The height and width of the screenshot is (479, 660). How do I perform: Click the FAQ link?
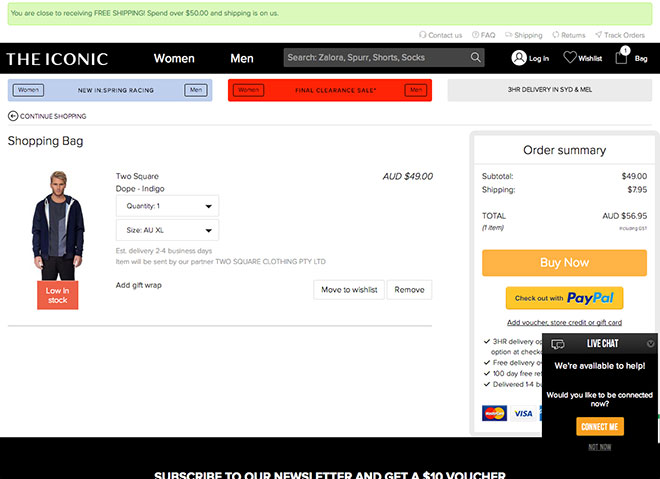(484, 35)
